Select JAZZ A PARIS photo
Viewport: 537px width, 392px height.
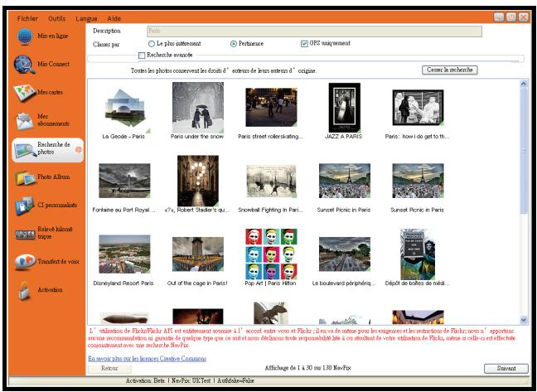345,108
